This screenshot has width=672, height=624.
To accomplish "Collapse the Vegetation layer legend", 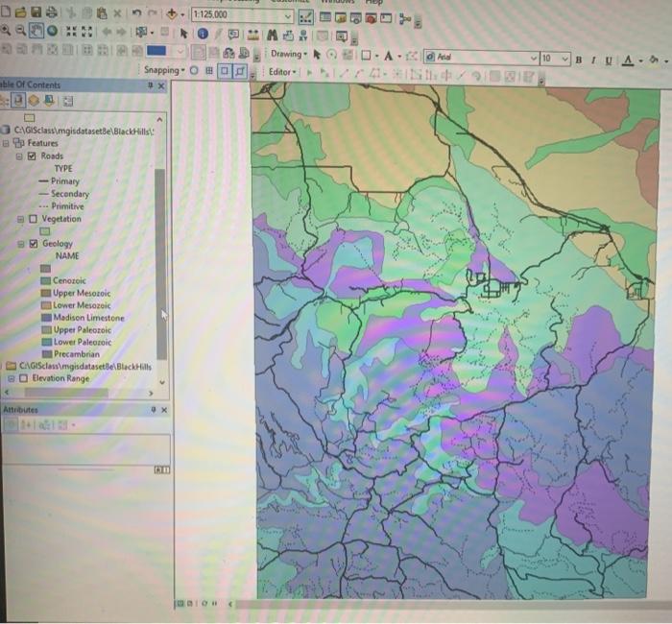I will pos(20,220).
